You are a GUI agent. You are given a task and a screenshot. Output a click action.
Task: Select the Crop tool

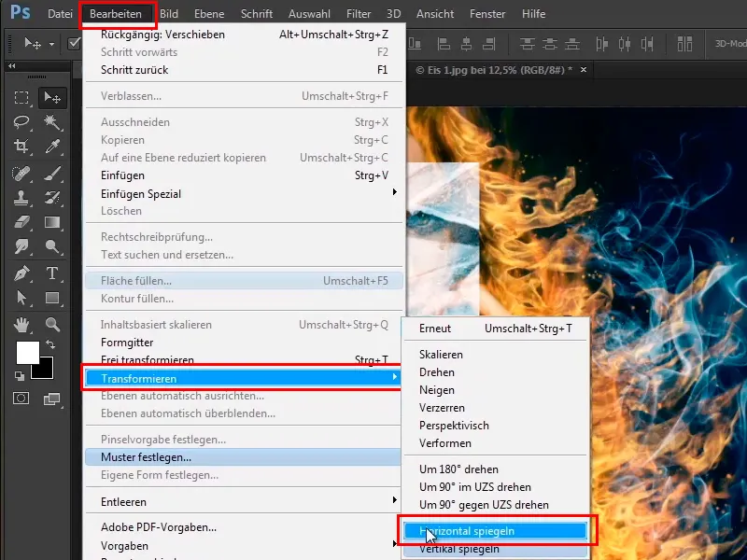coord(21,147)
